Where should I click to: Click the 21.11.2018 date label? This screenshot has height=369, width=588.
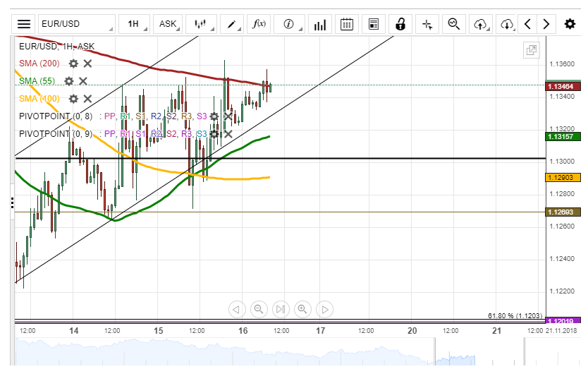coord(561,331)
